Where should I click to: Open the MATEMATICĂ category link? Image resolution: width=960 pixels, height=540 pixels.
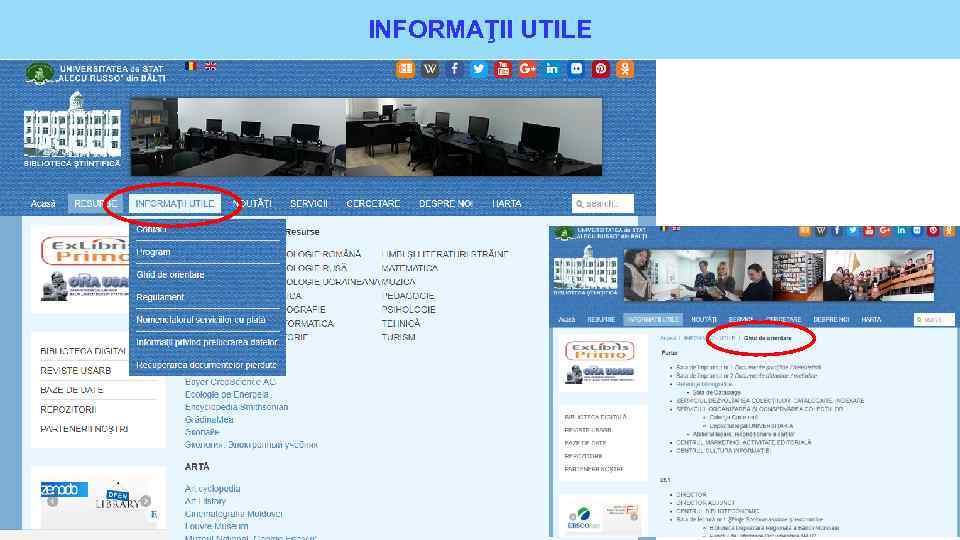410,268
